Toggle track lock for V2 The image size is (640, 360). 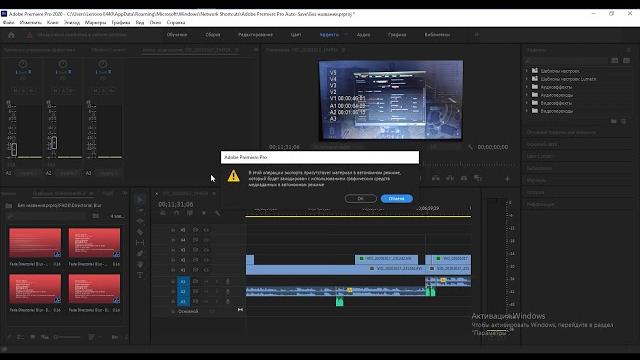click(173, 260)
